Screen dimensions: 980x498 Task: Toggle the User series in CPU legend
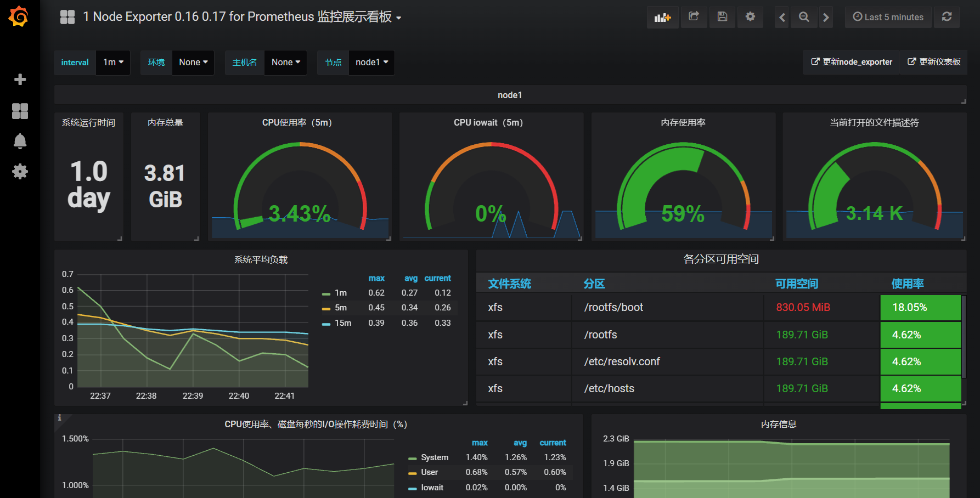[x=429, y=472]
